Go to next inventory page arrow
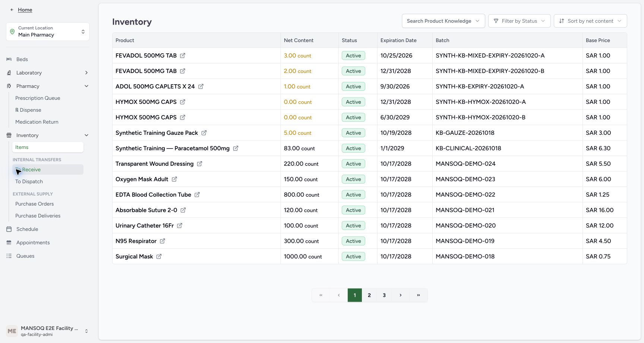Viewport: 644px width, 343px height. pos(401,295)
